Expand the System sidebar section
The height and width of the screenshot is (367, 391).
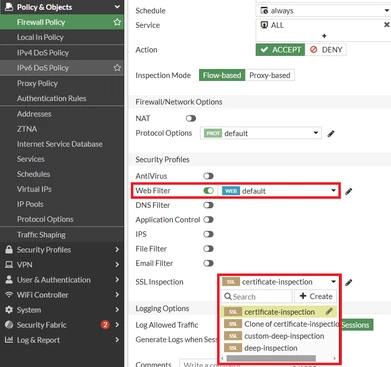[117, 310]
